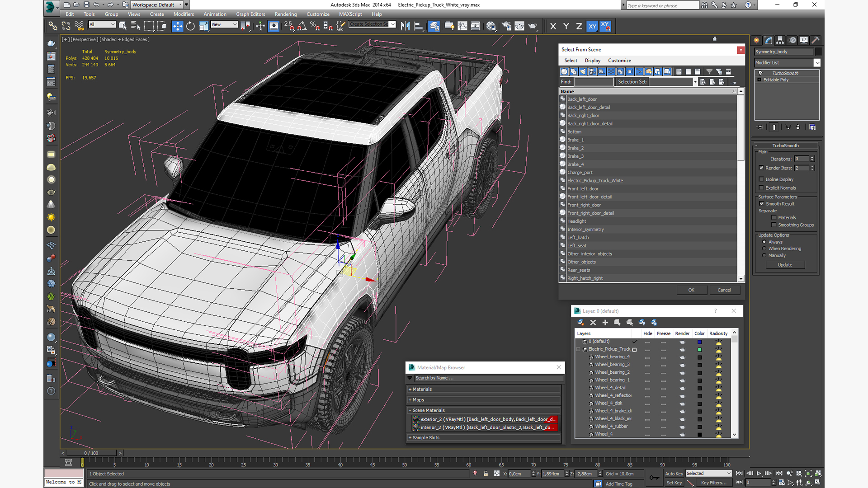The image size is (868, 488).
Task: Open the Rendering menu
Action: pyautogui.click(x=286, y=14)
